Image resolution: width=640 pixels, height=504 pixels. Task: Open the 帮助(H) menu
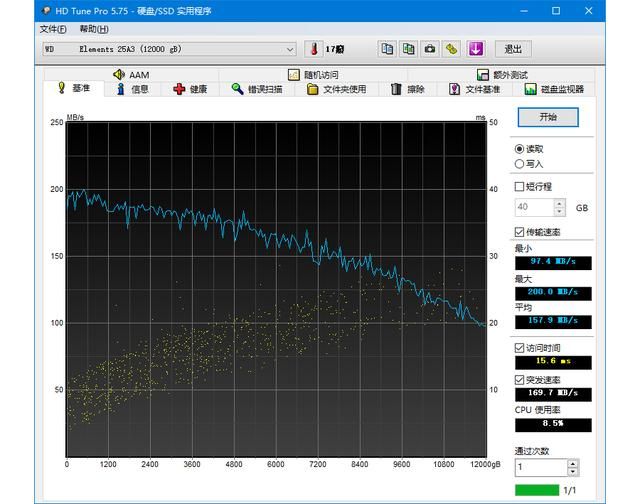click(x=94, y=29)
